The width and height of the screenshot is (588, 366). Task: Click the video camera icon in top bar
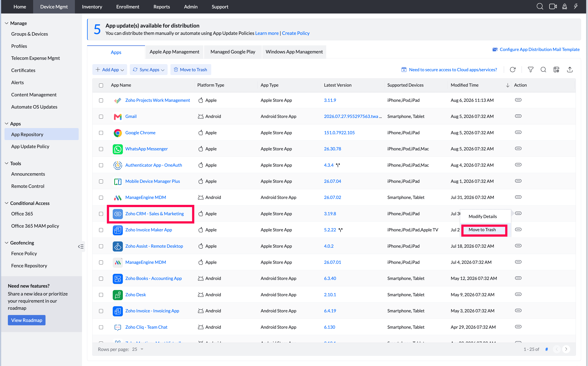coord(553,7)
